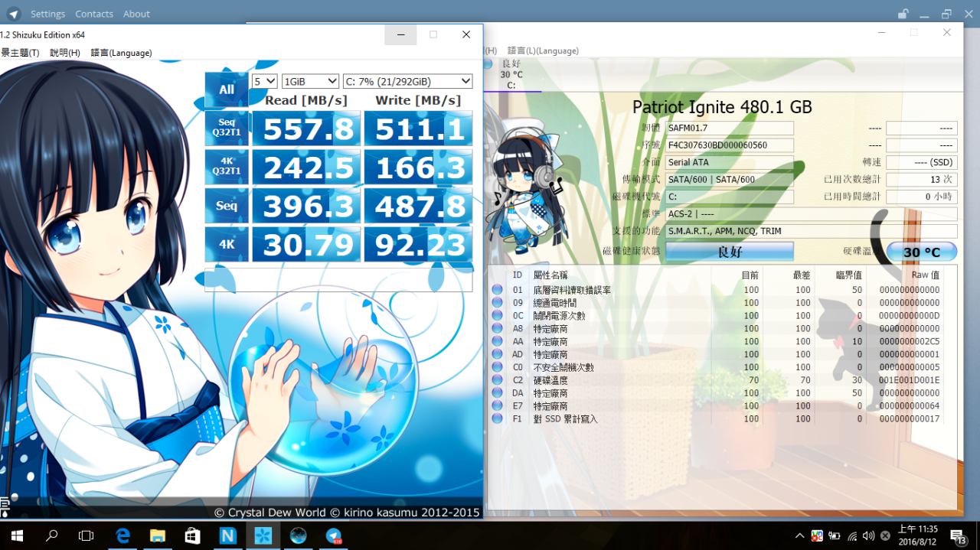Click the Patriot Ignite 480.1 GB title
The height and width of the screenshot is (550, 980).
(x=722, y=107)
